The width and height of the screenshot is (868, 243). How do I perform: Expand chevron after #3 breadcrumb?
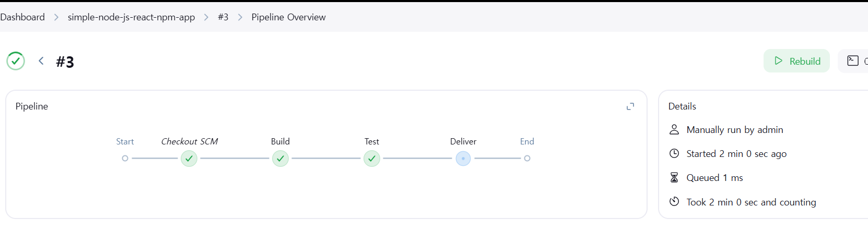tap(240, 17)
